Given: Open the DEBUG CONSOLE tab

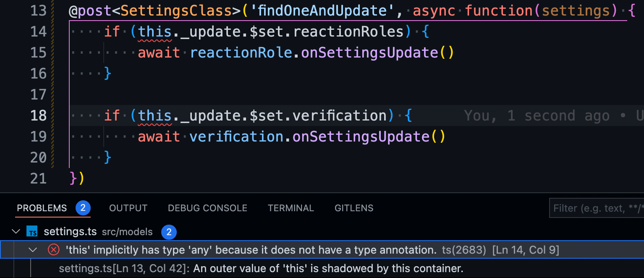Looking at the screenshot, I should coord(207,208).
